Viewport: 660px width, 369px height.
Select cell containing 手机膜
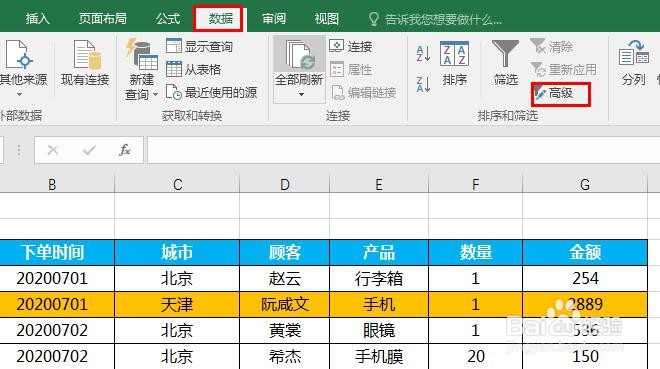[x=379, y=356]
